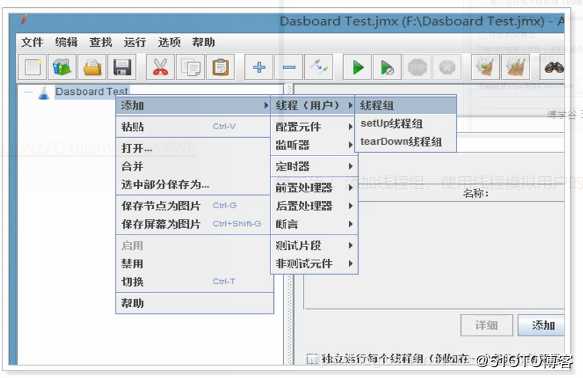Open the 查找 menu

[x=101, y=42]
